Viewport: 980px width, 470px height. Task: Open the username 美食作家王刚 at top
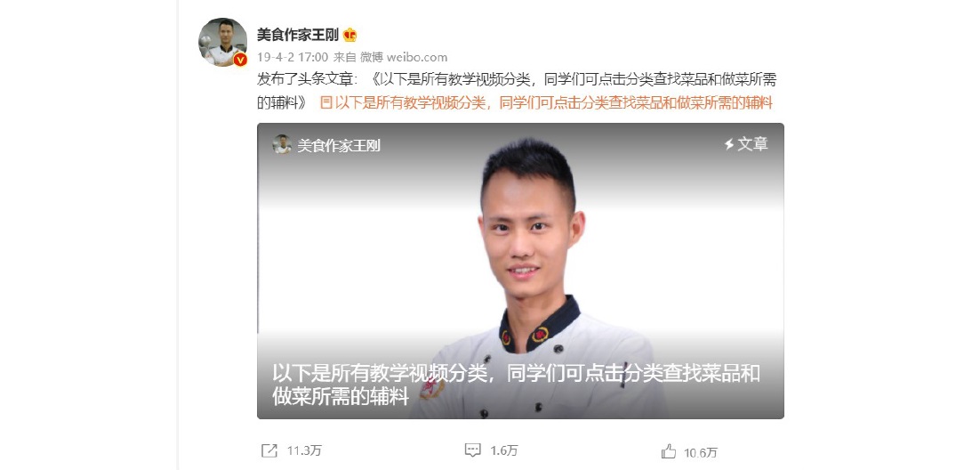point(298,35)
